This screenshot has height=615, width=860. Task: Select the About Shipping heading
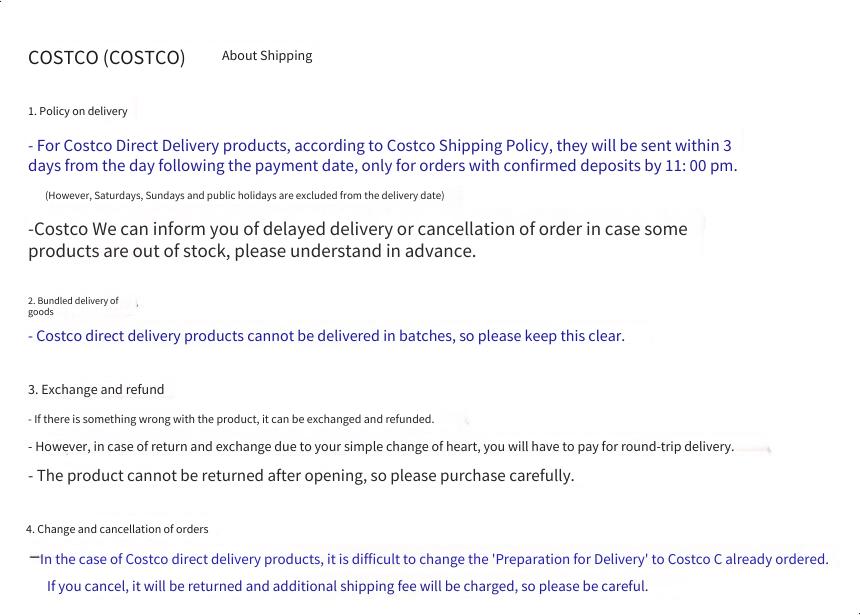tap(267, 56)
